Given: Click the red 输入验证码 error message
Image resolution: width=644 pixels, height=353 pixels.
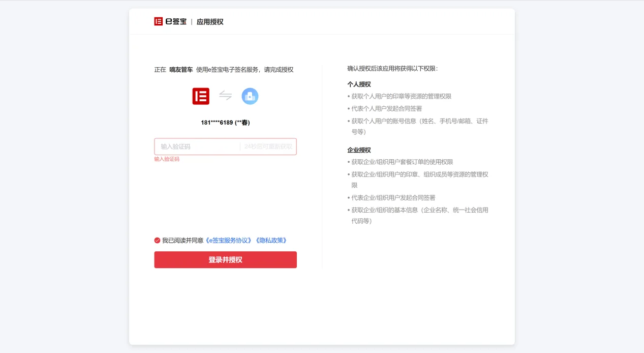Looking at the screenshot, I should click(x=167, y=159).
